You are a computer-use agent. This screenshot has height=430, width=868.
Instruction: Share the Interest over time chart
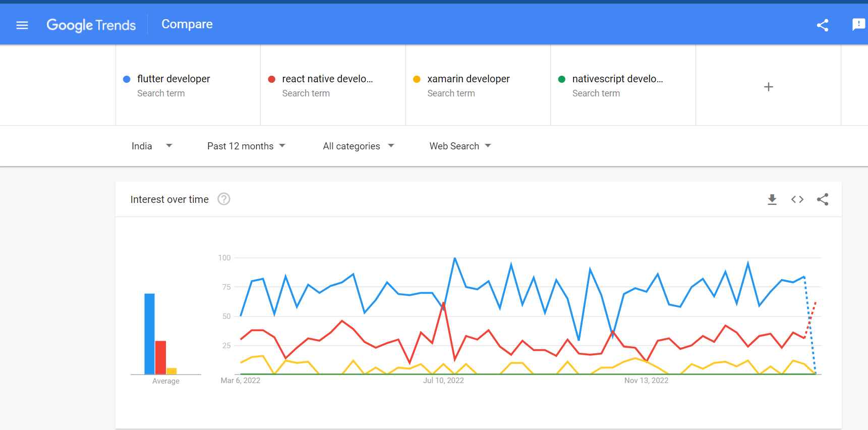823,199
